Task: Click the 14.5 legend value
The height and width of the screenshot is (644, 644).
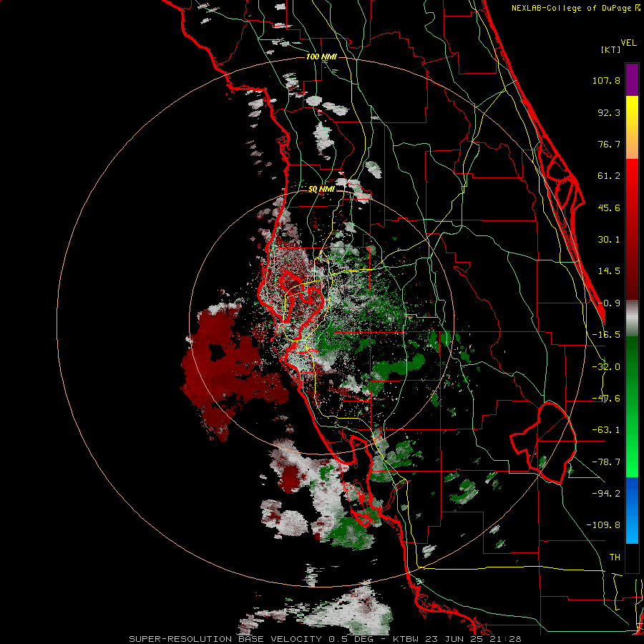Action: [x=609, y=271]
